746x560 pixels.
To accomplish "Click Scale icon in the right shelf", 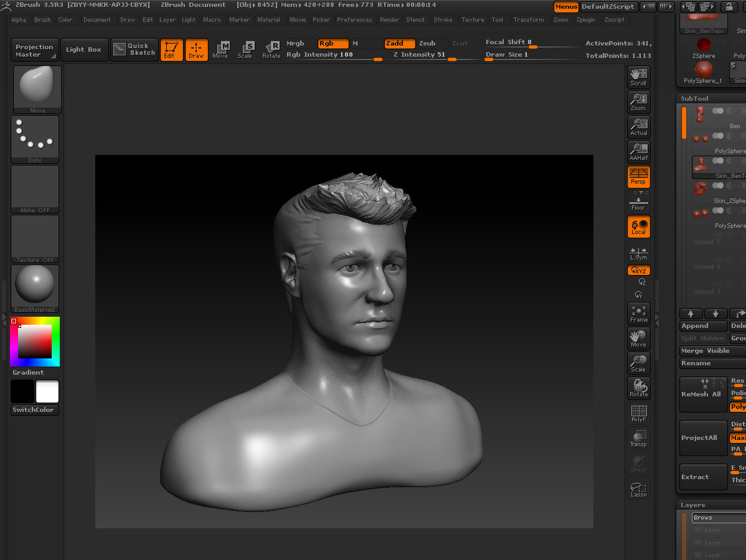I will click(638, 363).
